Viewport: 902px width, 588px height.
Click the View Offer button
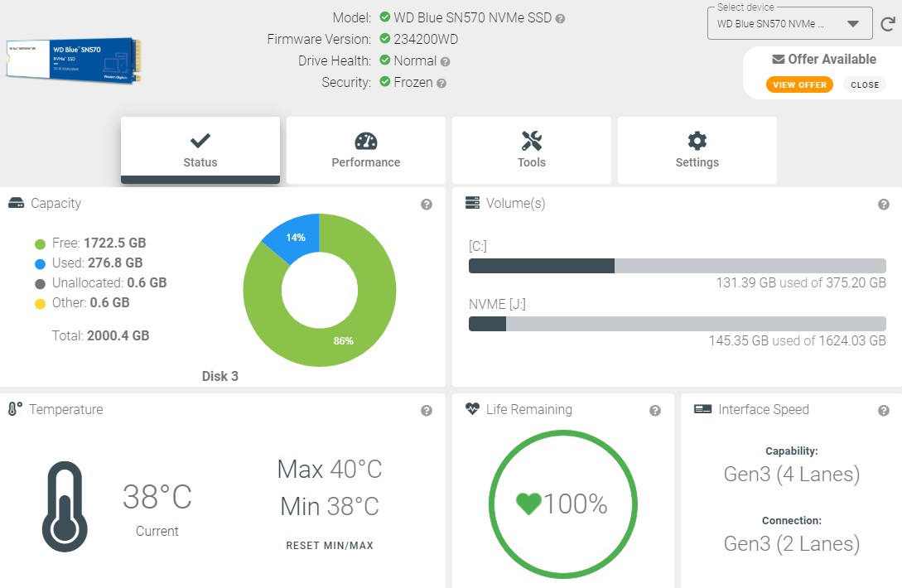pos(799,84)
